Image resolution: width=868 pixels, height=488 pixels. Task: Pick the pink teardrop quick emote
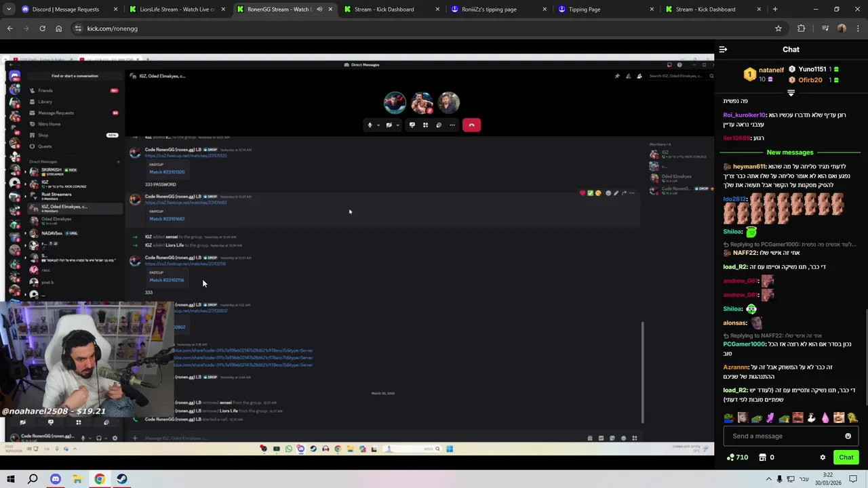pos(825,418)
